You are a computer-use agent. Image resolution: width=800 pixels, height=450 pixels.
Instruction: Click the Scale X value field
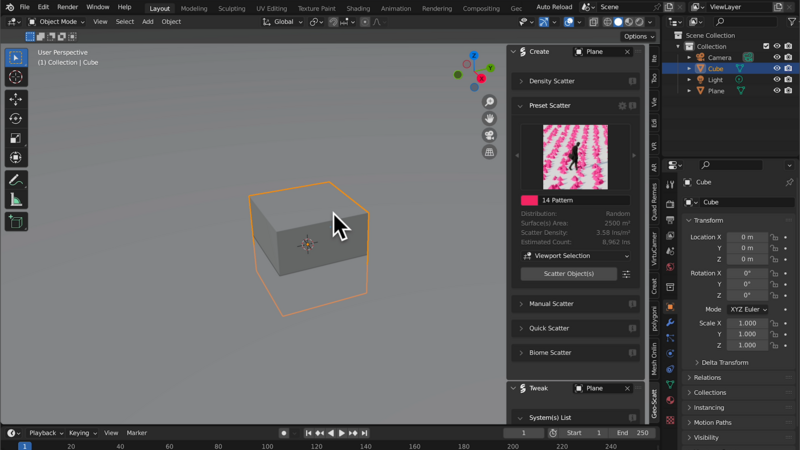pos(747,323)
